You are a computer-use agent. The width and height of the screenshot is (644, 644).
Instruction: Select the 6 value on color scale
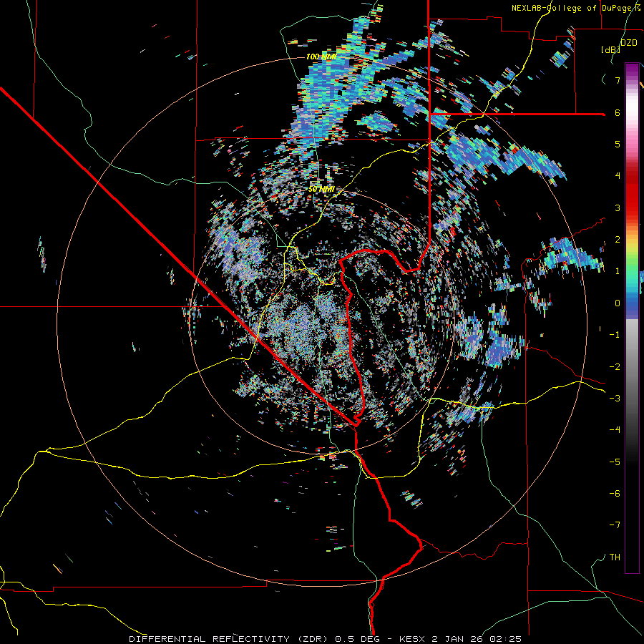[618, 112]
